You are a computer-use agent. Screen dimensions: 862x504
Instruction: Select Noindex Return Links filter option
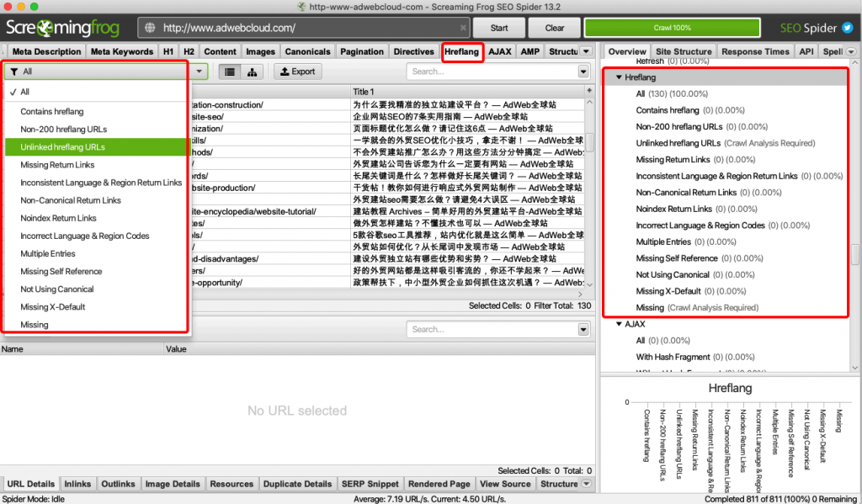[96, 218]
